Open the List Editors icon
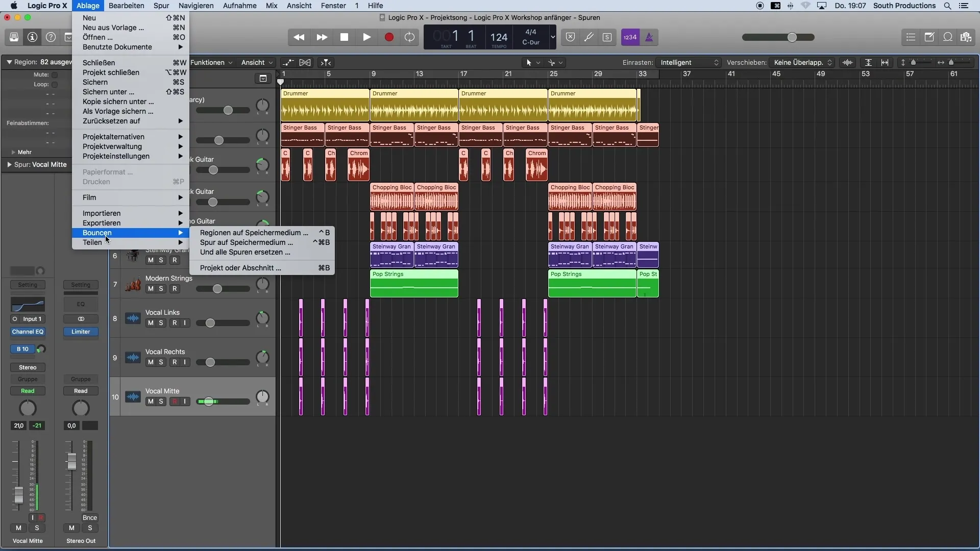980x551 pixels. tap(911, 37)
